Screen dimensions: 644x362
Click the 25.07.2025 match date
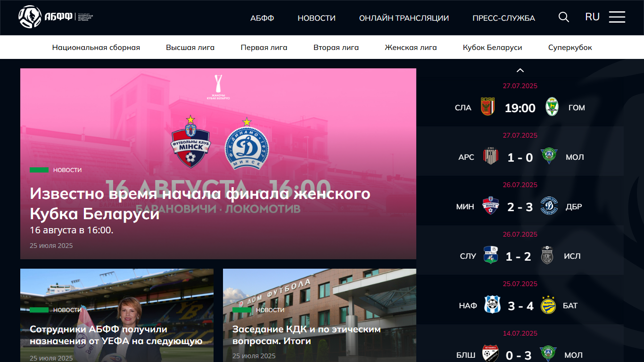tap(520, 284)
